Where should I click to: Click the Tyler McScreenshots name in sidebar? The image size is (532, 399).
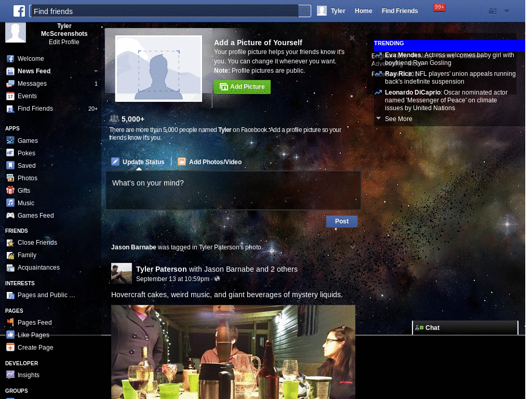(64, 30)
